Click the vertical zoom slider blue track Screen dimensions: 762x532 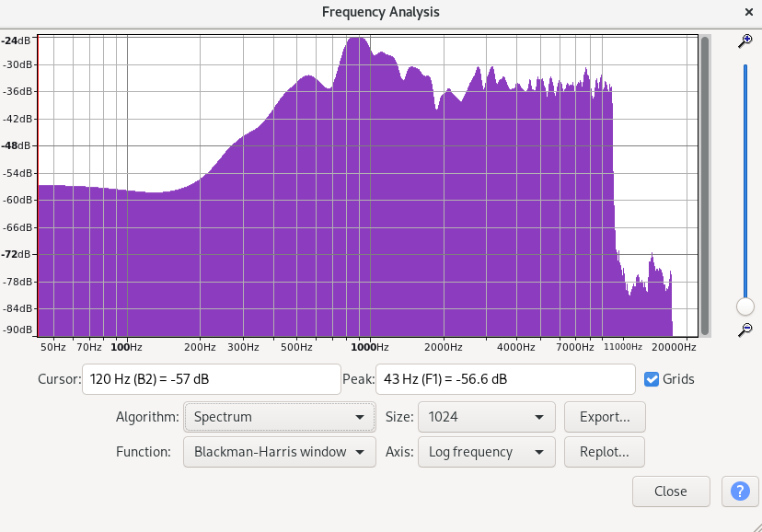pyautogui.click(x=745, y=180)
